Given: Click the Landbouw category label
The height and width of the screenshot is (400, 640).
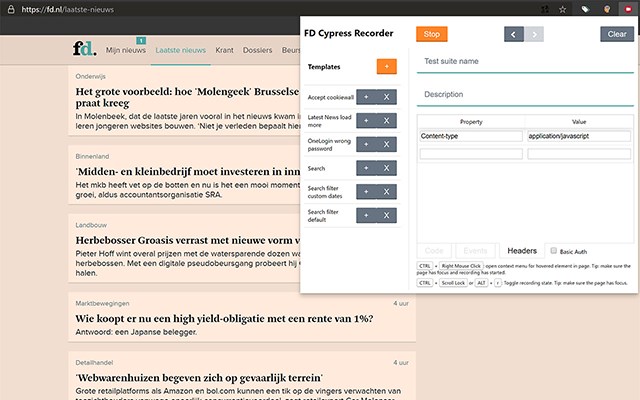Looking at the screenshot, I should pyautogui.click(x=91, y=225).
